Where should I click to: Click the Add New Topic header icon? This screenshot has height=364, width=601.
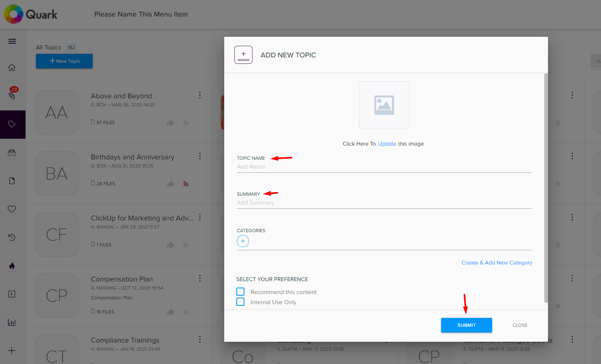(x=243, y=55)
